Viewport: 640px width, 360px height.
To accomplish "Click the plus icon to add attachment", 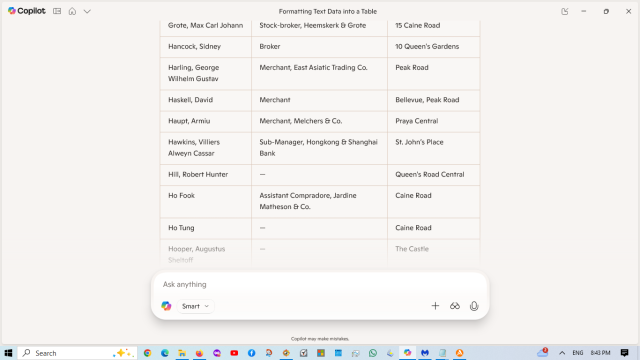I will [x=435, y=306].
